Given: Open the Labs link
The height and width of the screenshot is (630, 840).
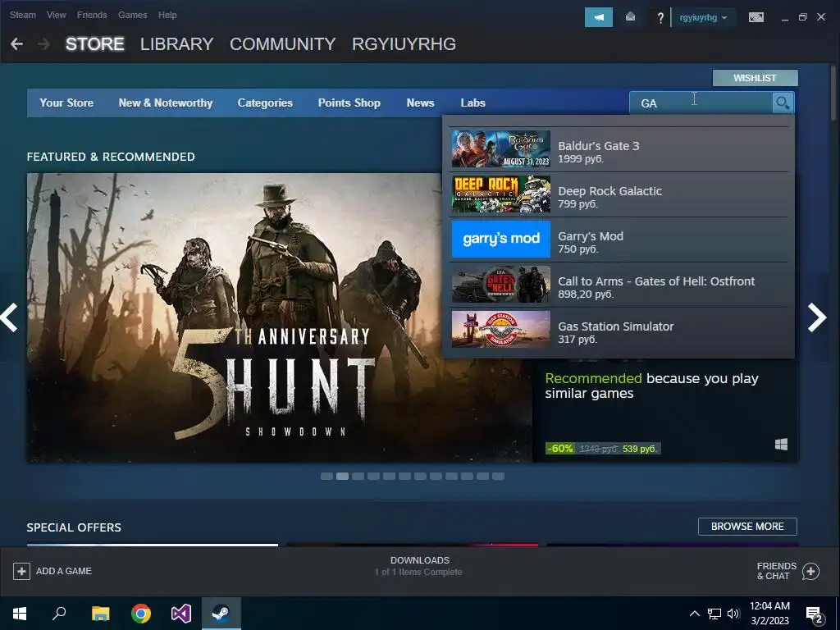Looking at the screenshot, I should (473, 103).
